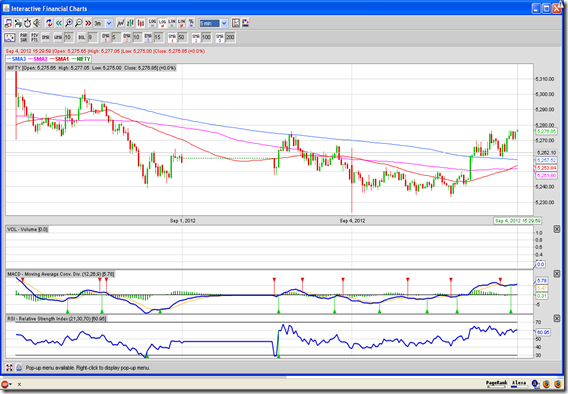
Task: Toggle the SMA 1 indicator button
Action: pyautogui.click(x=172, y=37)
